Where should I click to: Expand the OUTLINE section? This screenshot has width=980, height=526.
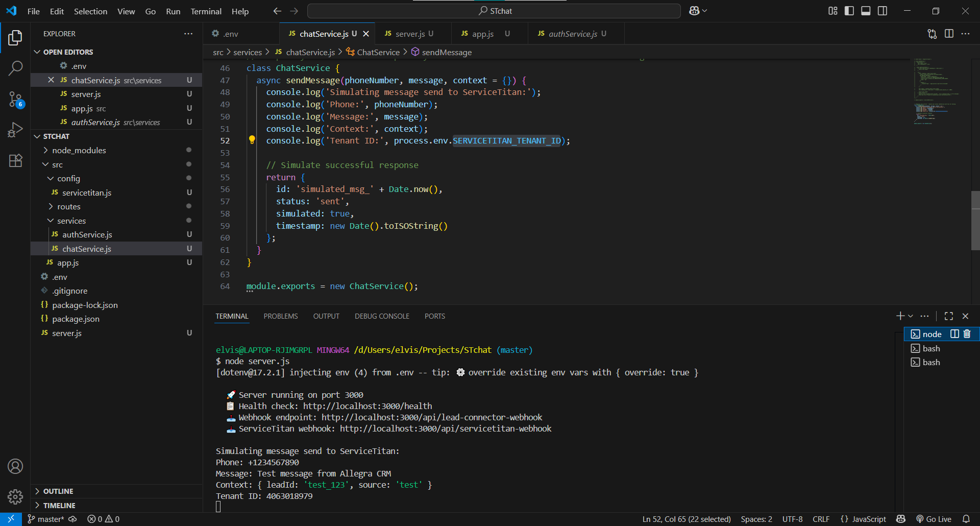tap(58, 491)
